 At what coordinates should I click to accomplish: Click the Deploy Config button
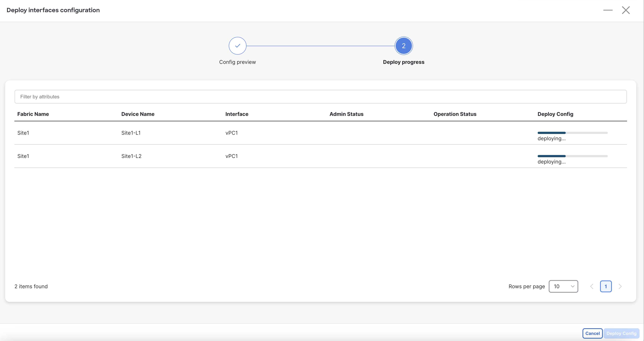click(621, 333)
